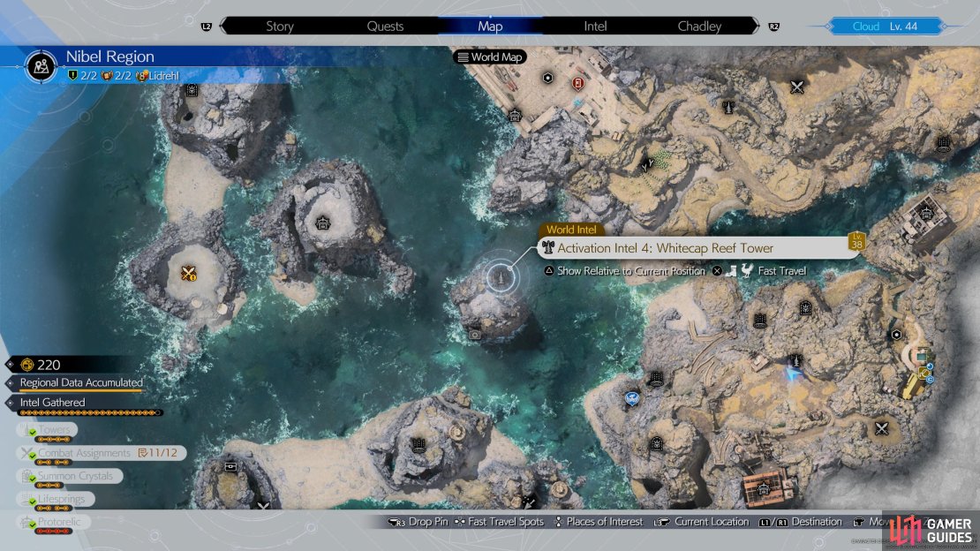
Task: Select the highlighted Whitecap Reef Tower marker
Action: pyautogui.click(x=500, y=276)
